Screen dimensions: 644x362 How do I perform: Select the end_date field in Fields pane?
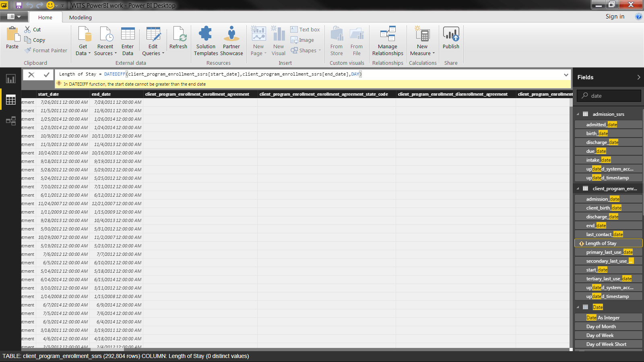[x=608, y=226]
